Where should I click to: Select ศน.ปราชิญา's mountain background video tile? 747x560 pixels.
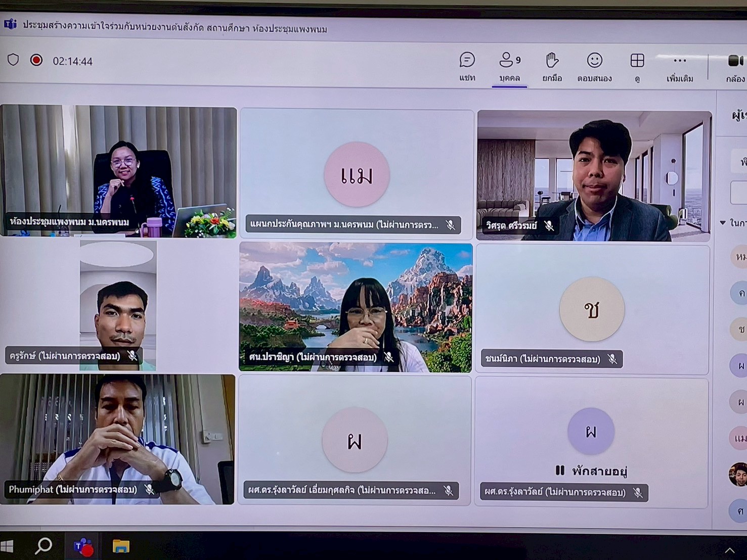coord(356,307)
